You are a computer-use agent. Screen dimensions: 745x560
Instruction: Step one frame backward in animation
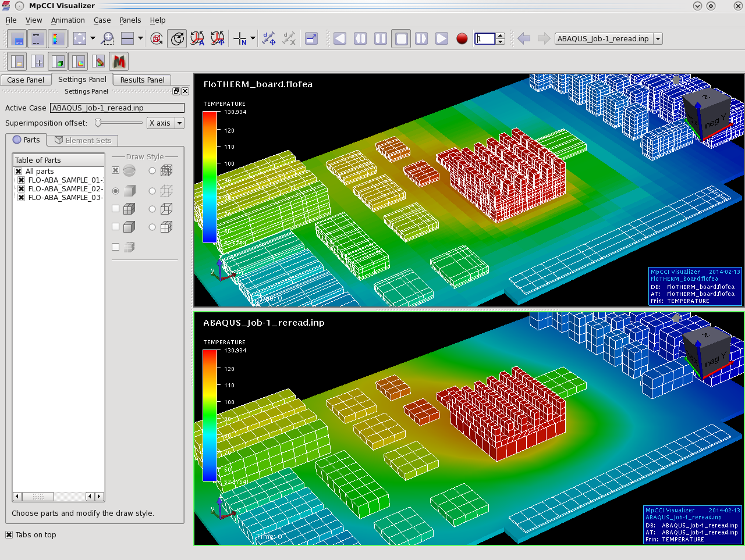[360, 39]
